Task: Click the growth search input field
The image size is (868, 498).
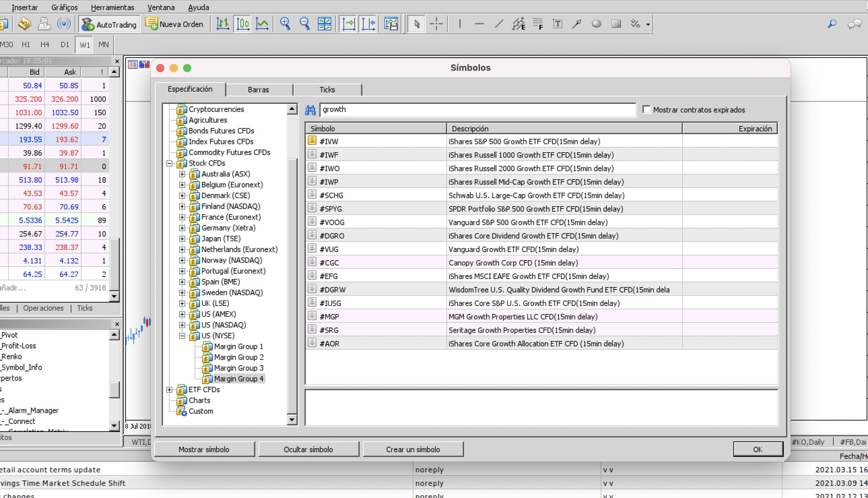Action: tap(477, 110)
